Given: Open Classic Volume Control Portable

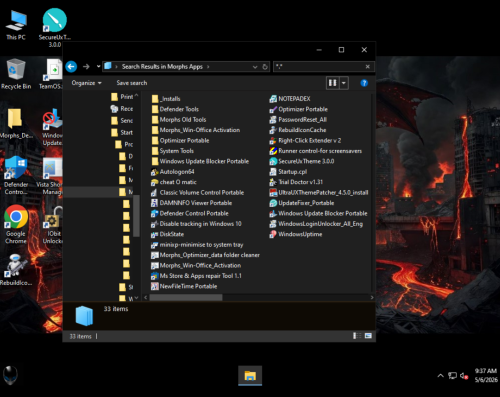Looking at the screenshot, I should [197, 192].
